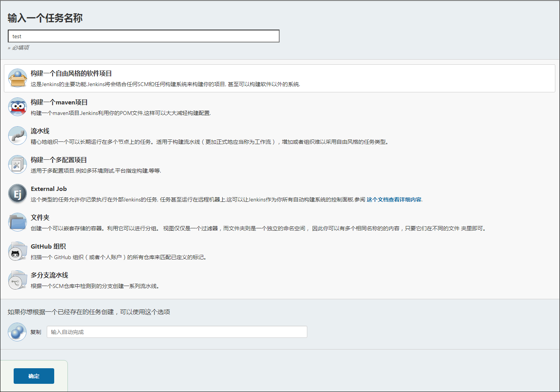This screenshot has height=392, width=560.
Task: Click the multibranch pipeline (多分支流水线) icon
Action: (18, 280)
